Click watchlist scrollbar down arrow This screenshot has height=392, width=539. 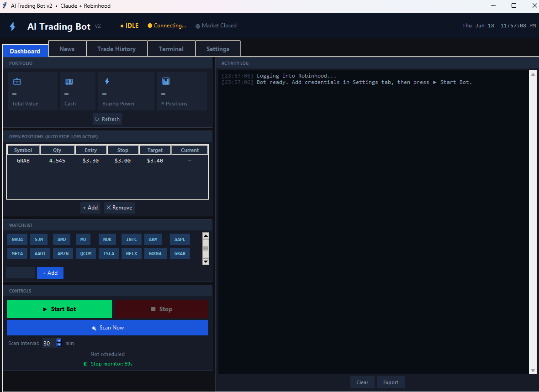coord(206,262)
